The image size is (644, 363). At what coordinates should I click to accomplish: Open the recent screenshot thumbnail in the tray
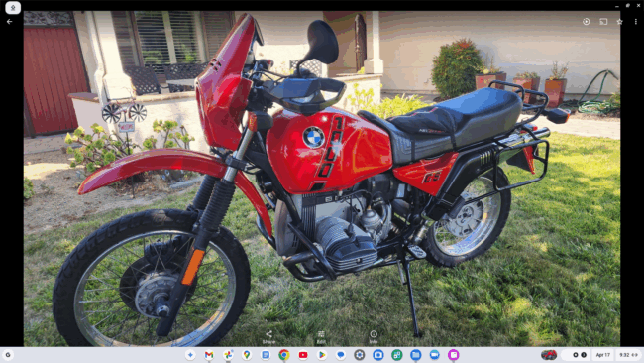[549, 355]
